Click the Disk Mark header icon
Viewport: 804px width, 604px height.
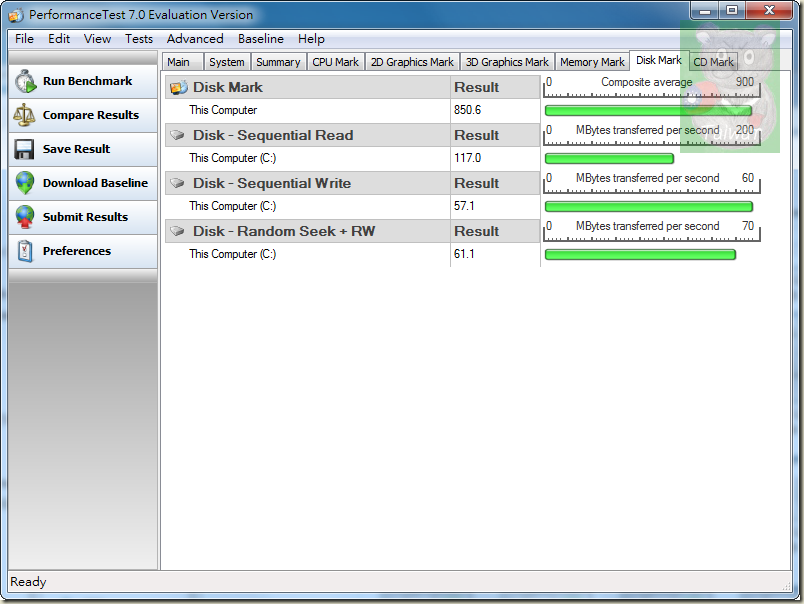pyautogui.click(x=178, y=88)
